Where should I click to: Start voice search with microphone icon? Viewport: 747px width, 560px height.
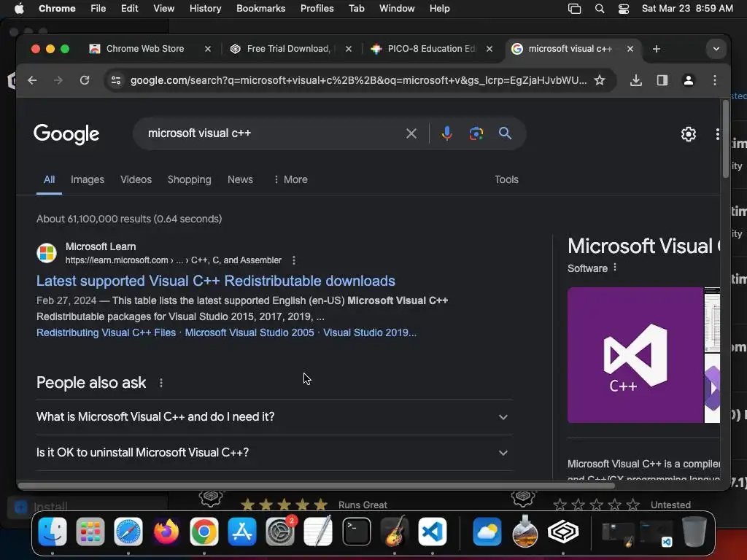[x=446, y=133]
